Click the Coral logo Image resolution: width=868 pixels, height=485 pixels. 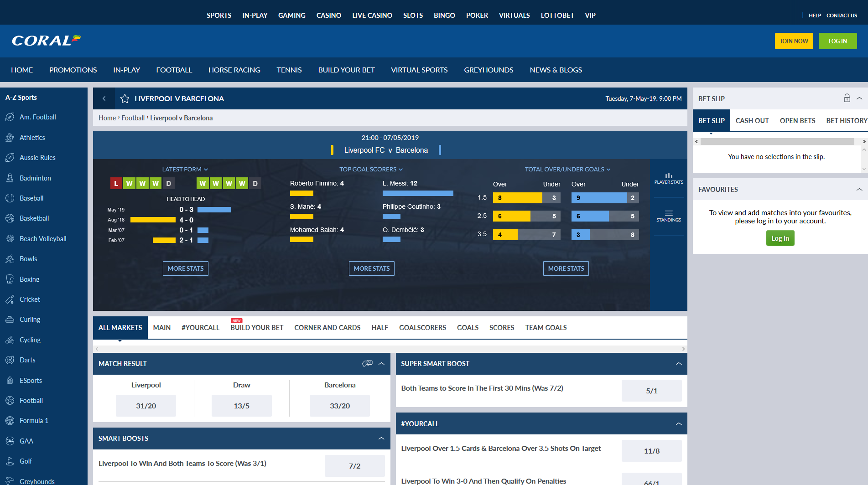pos(47,41)
